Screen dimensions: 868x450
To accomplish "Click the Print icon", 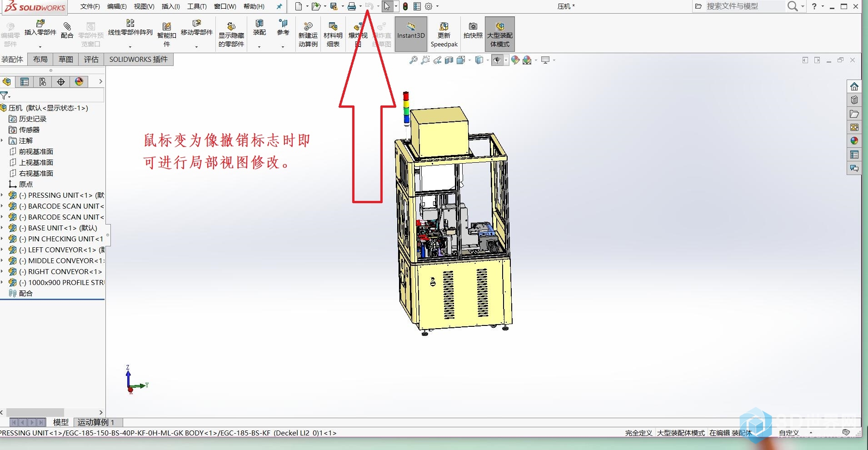I will click(352, 6).
